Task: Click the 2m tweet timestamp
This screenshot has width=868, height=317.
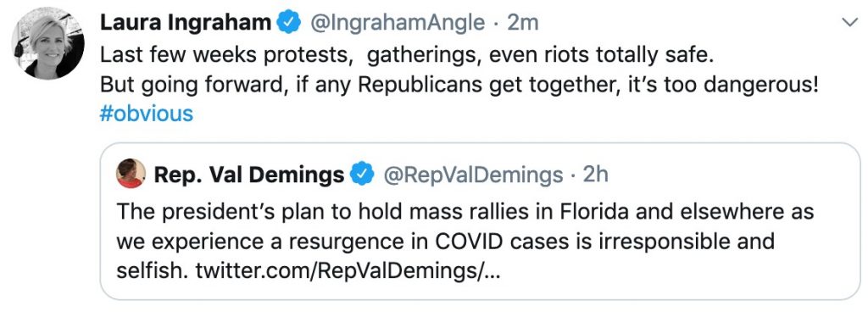Action: (x=522, y=23)
